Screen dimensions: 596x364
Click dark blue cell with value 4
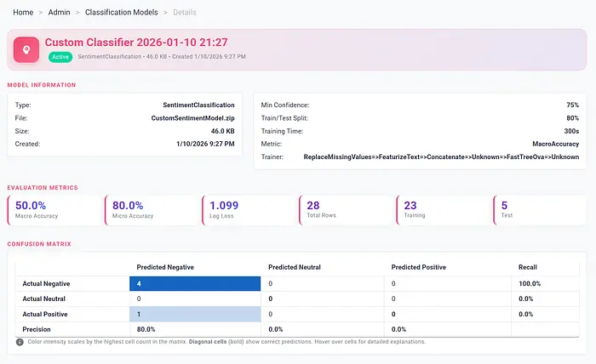click(x=193, y=283)
